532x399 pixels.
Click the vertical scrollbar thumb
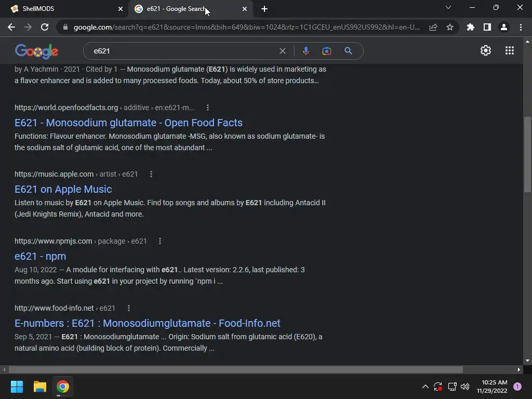(527, 154)
